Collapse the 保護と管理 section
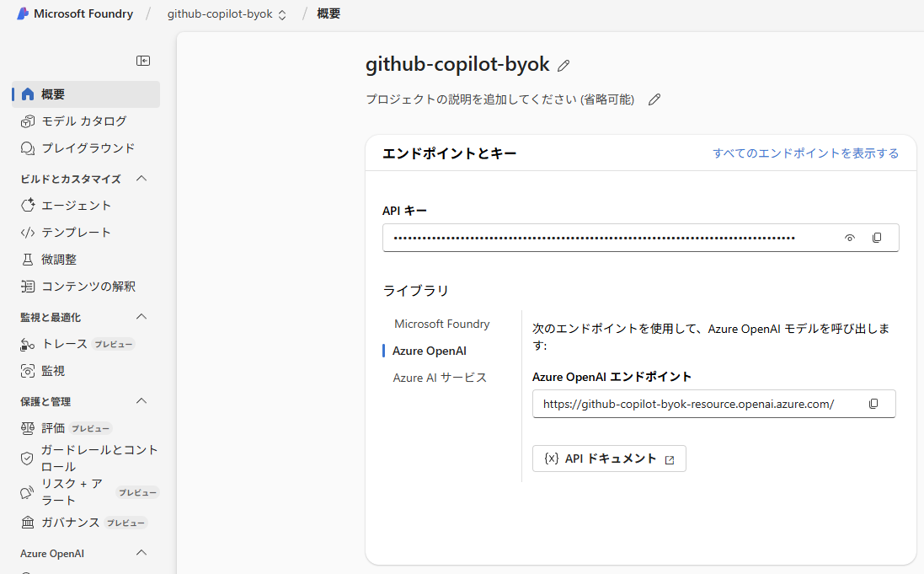This screenshot has width=924, height=574. point(142,401)
